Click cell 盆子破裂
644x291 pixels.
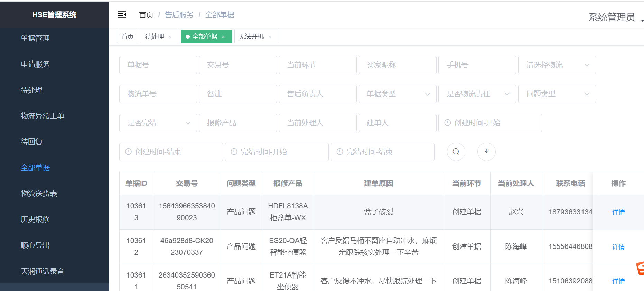click(x=379, y=212)
